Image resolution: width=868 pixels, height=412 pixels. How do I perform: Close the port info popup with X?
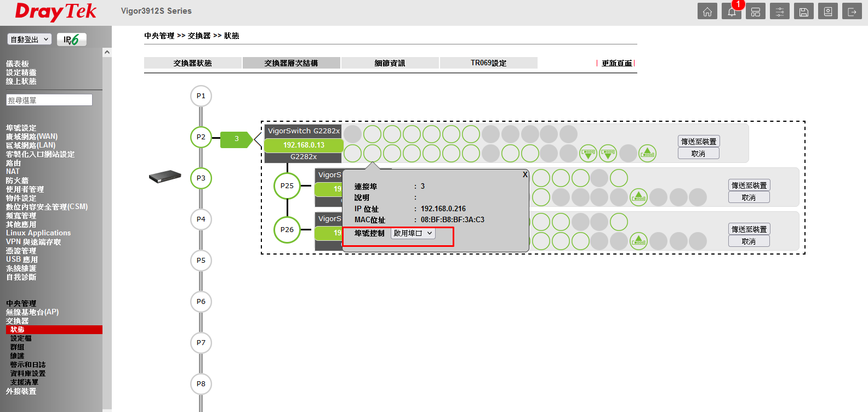coord(525,174)
